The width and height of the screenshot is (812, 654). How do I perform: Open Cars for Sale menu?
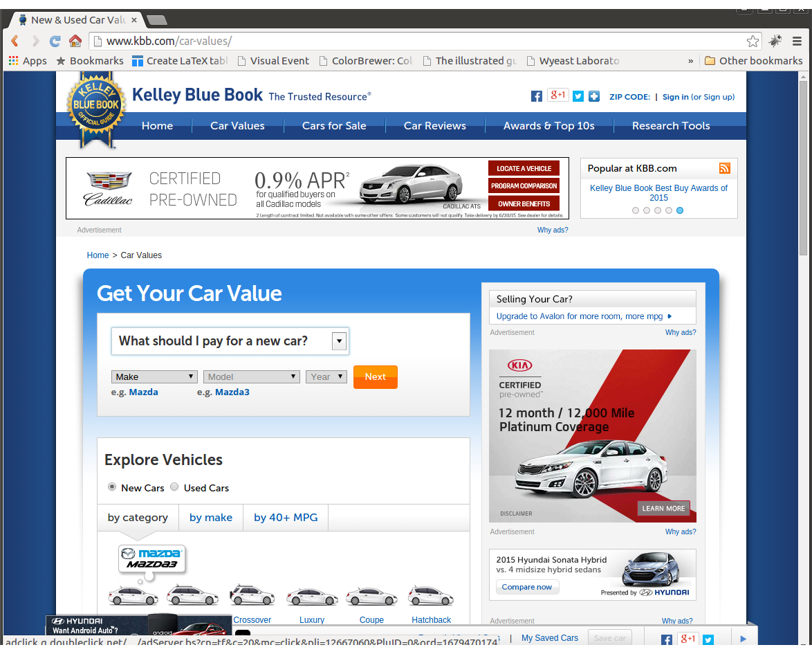coord(334,126)
